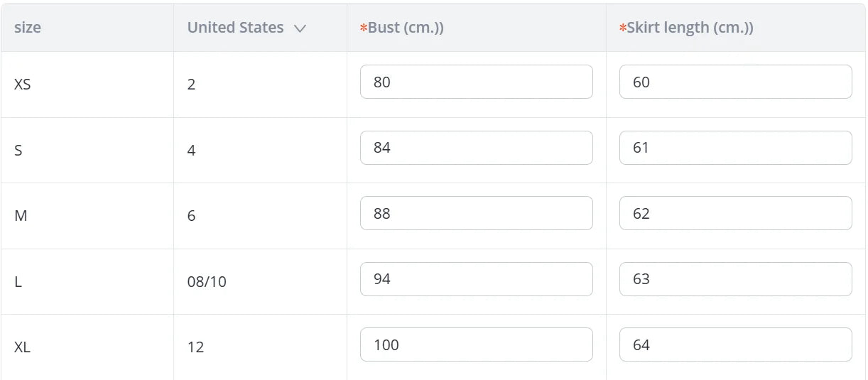Click the 08/10 US size cell
The height and width of the screenshot is (380, 868).
(x=207, y=282)
